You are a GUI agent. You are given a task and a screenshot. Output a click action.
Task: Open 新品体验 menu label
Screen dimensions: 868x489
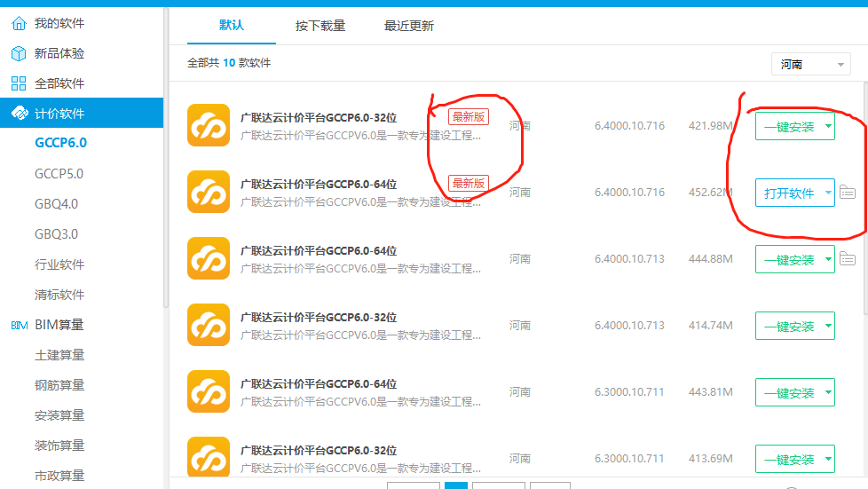59,54
